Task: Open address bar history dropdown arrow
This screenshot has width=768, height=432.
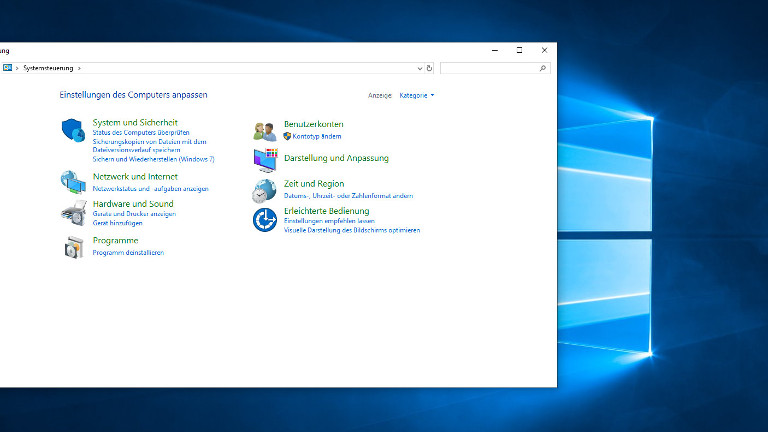Action: pos(419,68)
